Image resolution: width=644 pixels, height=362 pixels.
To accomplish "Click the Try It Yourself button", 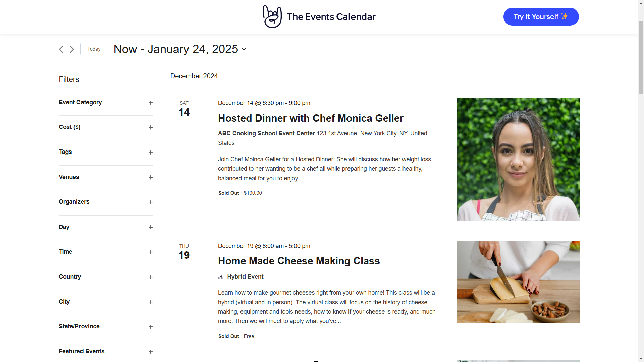I will (541, 17).
